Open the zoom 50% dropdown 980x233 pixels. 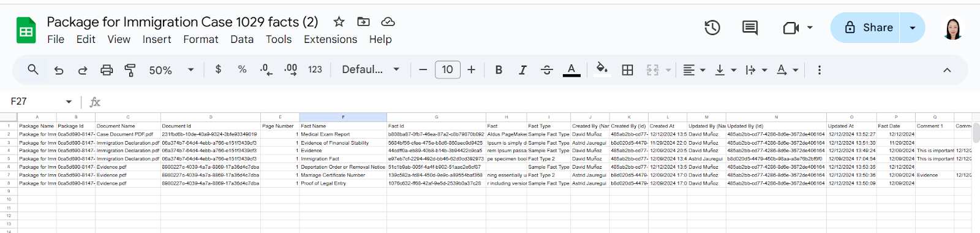click(x=171, y=70)
